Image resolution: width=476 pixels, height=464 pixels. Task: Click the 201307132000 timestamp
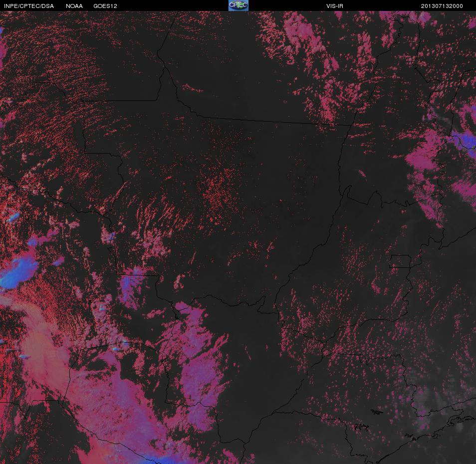click(442, 6)
